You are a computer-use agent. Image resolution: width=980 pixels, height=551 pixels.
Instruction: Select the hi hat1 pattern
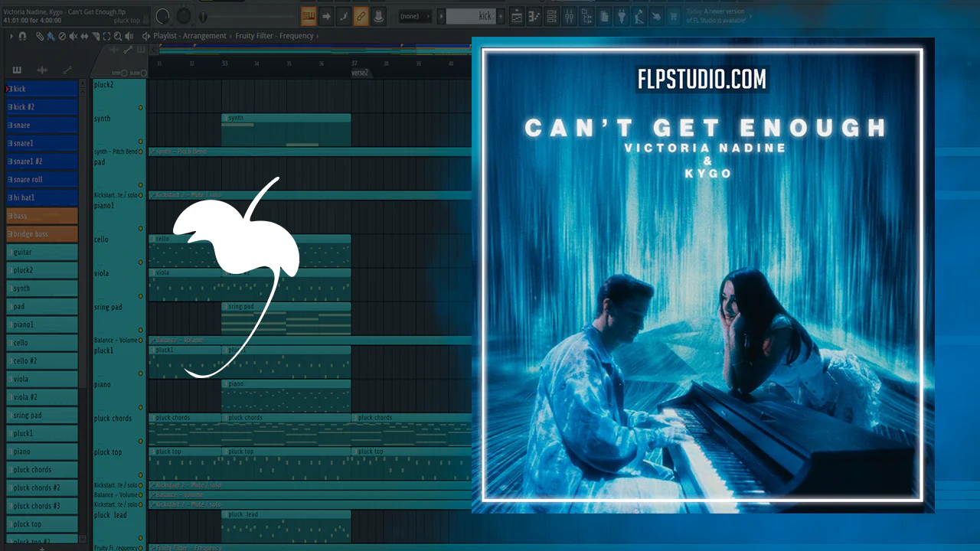[x=42, y=197]
